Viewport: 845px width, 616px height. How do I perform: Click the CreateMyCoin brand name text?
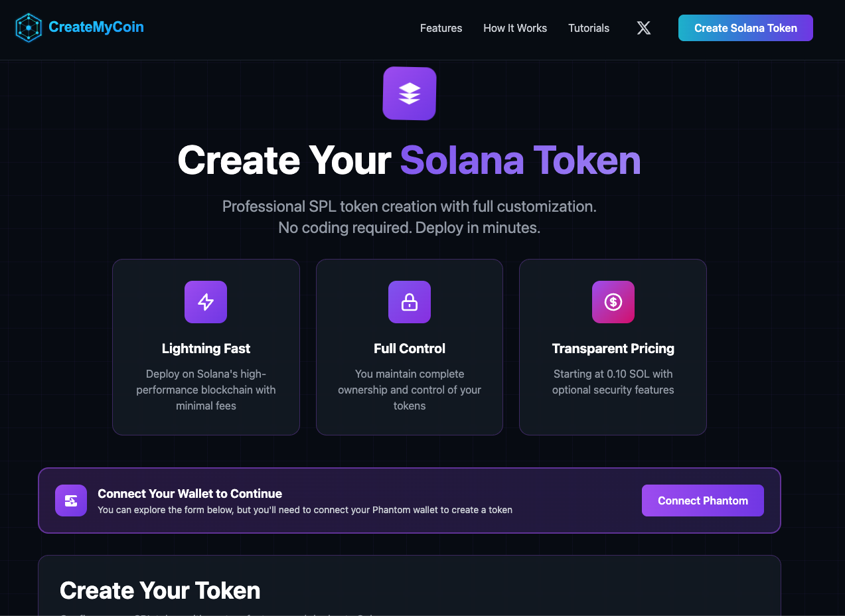tap(96, 27)
